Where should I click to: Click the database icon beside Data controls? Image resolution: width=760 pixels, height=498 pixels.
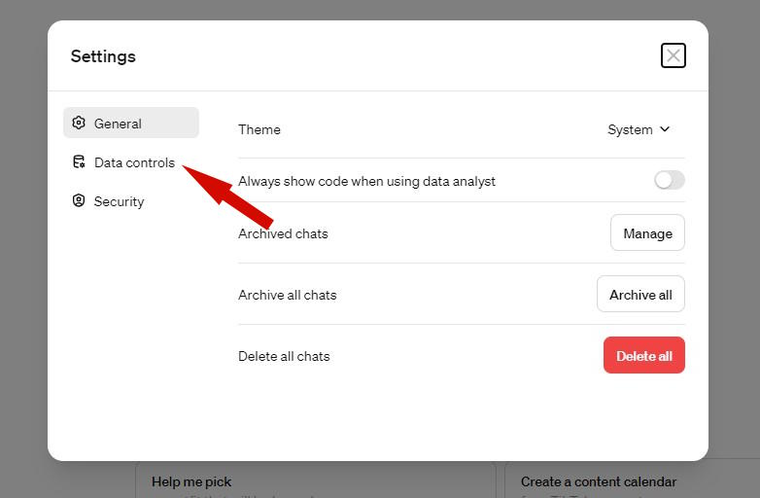pos(79,162)
